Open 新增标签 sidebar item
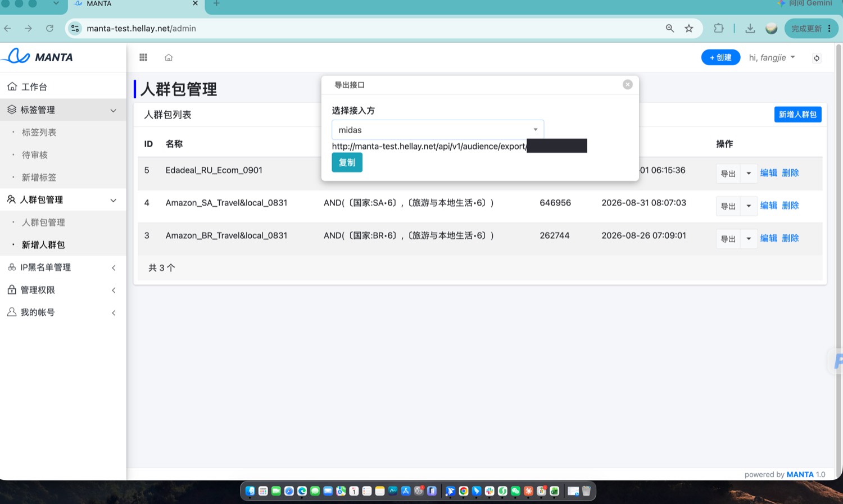843x504 pixels. (x=39, y=177)
